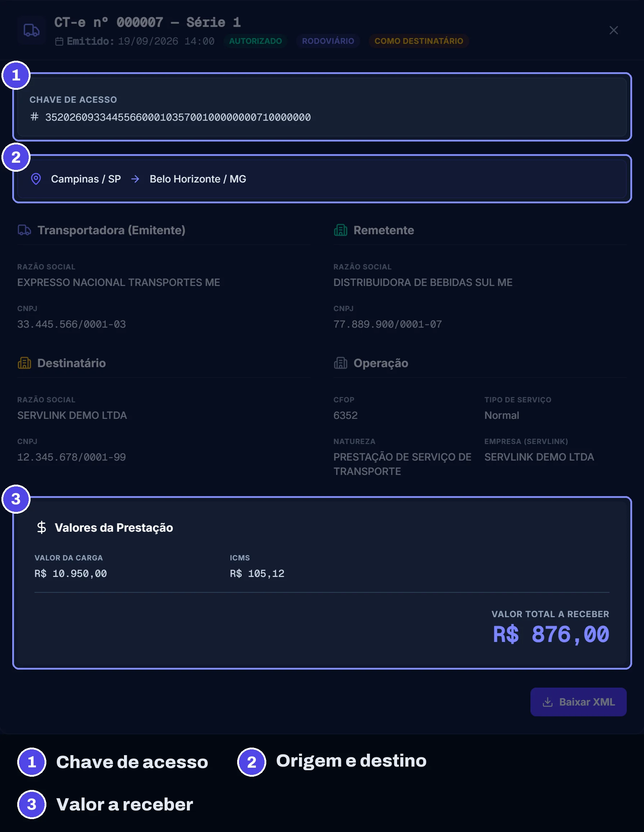Click the carrier CNPJ 33.445.566/0001-03
This screenshot has height=832, width=644.
click(x=71, y=324)
